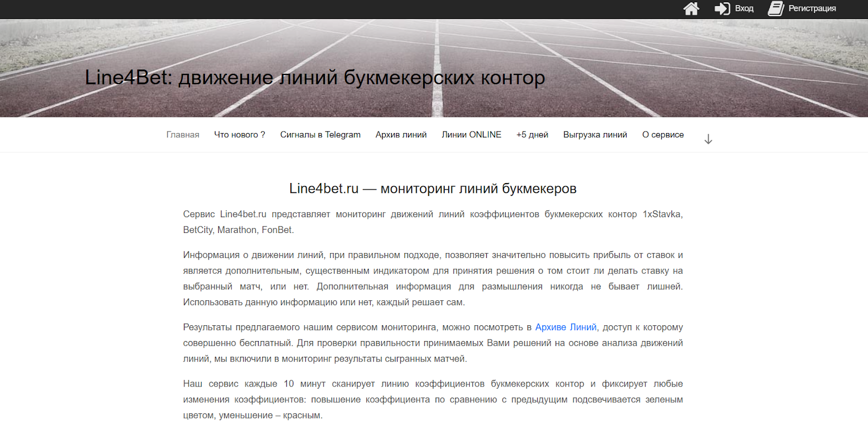Screen dimensions: 868x423
Task: Open the Линии ONLINE menu item
Action: 471,135
